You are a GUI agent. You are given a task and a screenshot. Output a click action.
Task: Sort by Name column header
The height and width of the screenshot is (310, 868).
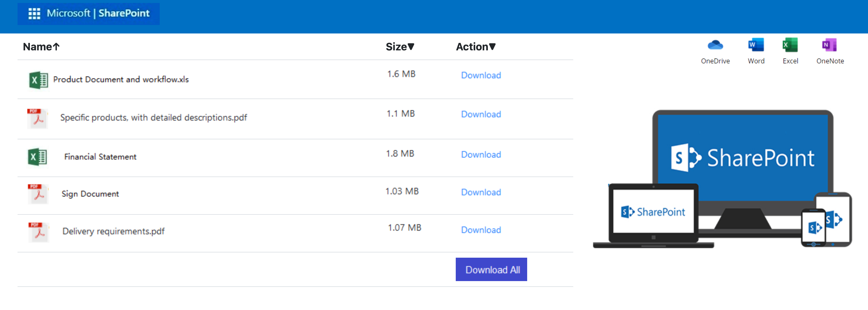click(41, 46)
